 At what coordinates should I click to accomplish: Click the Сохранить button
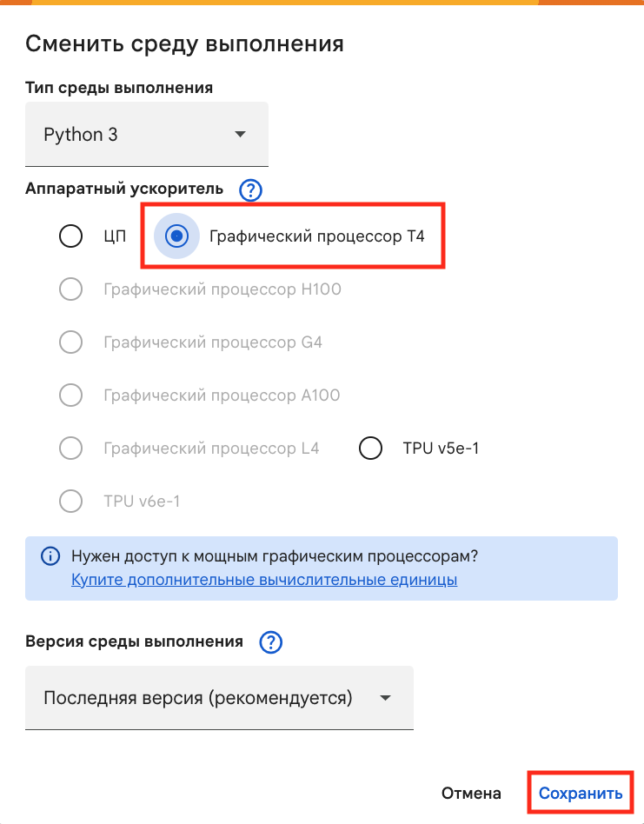coord(581,793)
